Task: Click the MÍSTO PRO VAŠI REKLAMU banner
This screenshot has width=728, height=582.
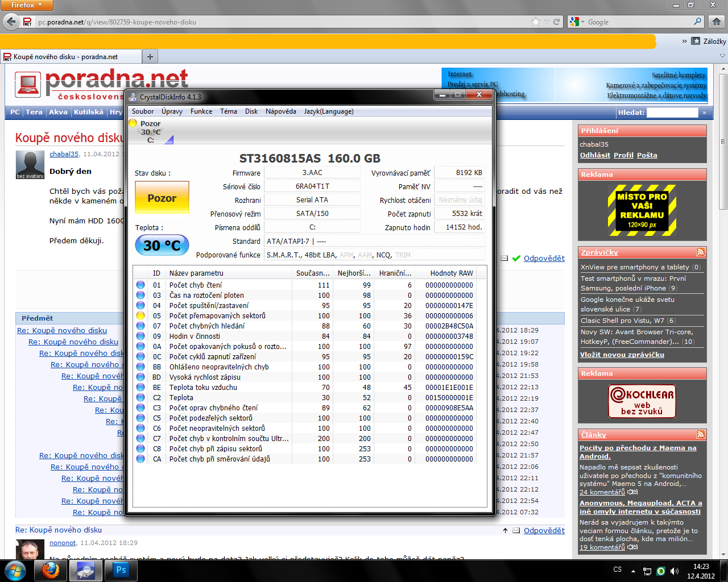Action: [x=642, y=210]
